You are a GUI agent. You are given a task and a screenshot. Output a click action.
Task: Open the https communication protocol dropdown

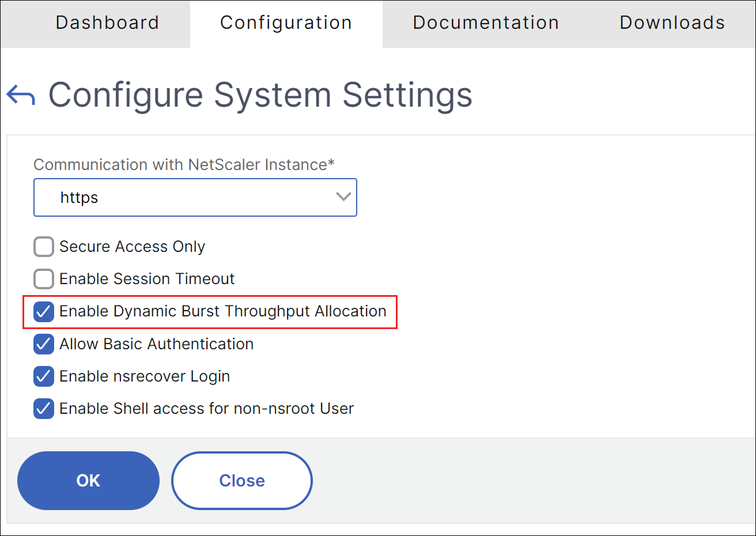pyautogui.click(x=195, y=198)
